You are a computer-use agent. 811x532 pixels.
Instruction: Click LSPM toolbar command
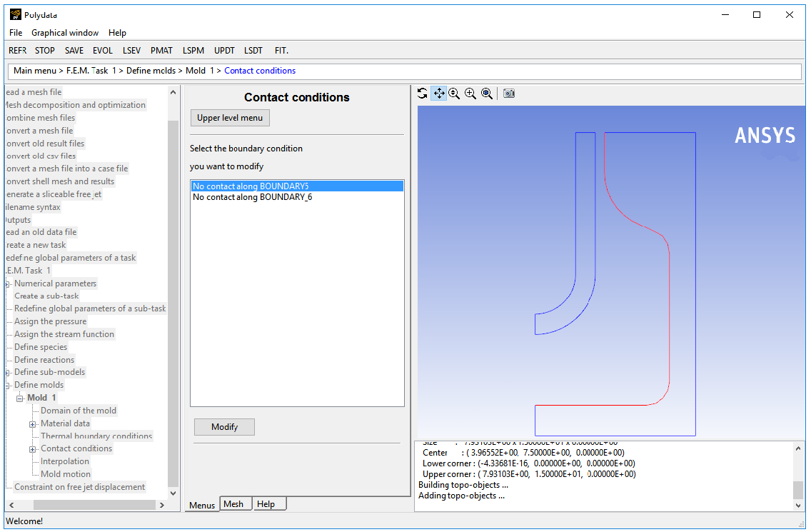pos(193,50)
